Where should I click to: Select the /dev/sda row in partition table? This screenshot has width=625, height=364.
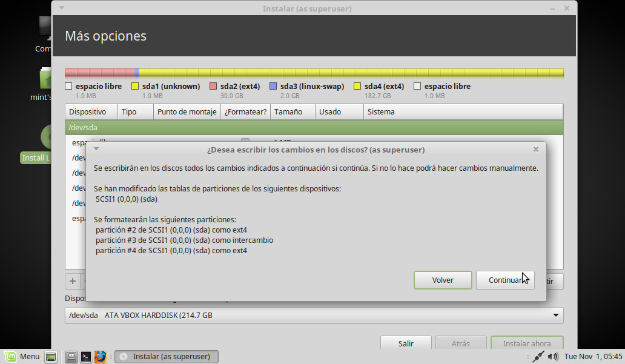click(x=314, y=128)
